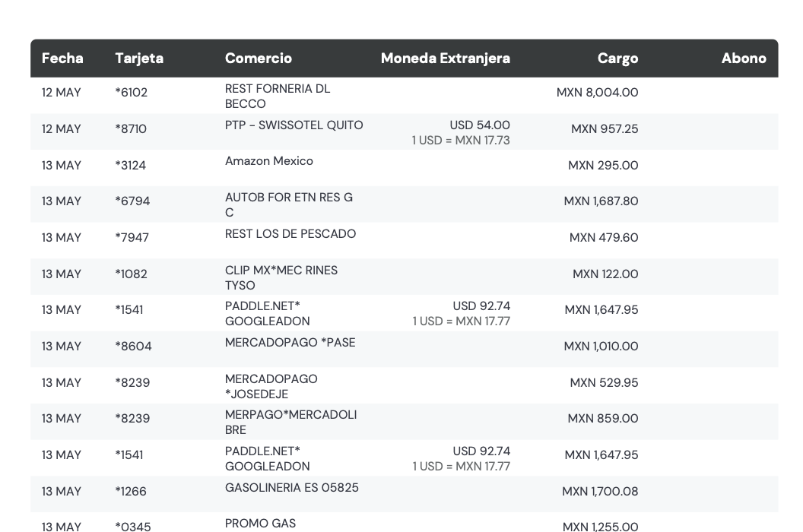
Task: Click card number *6794
Action: [132, 201]
